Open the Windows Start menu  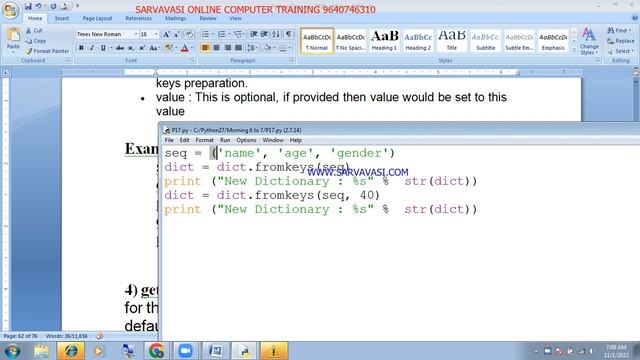click(x=12, y=351)
